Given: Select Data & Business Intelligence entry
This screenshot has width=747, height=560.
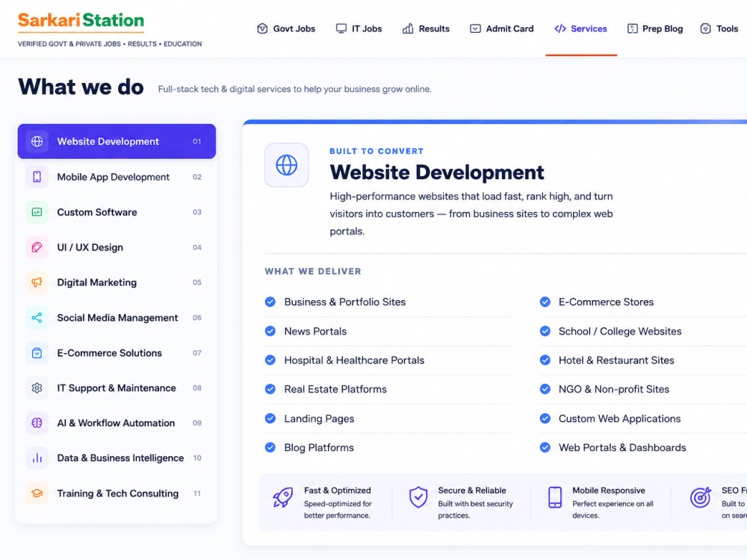Looking at the screenshot, I should click(117, 458).
